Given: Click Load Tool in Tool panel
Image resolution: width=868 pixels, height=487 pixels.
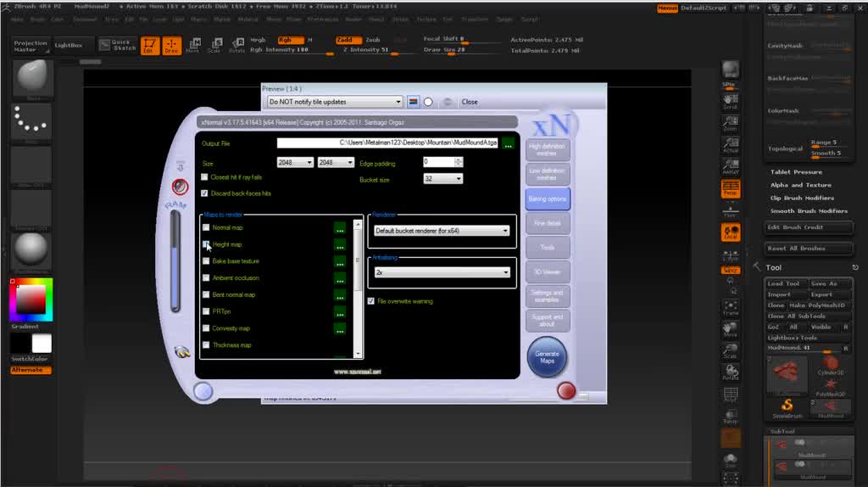Looking at the screenshot, I should click(784, 283).
